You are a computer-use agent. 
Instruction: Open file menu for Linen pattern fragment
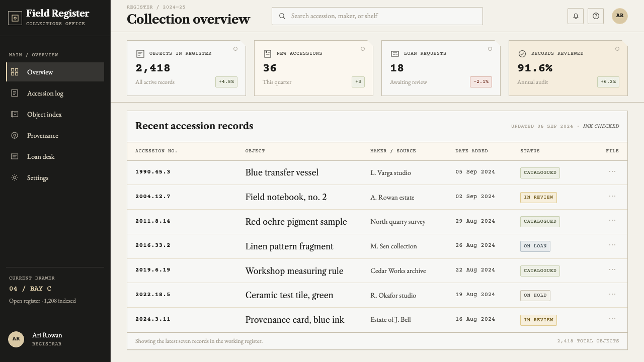(612, 245)
